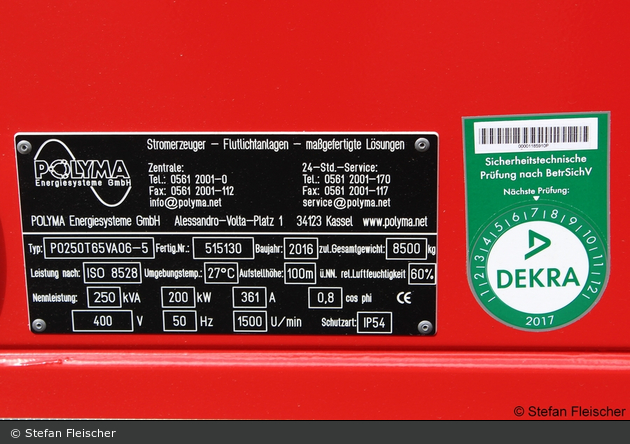The height and width of the screenshot is (444, 630).
Task: Select build year value '2016'
Action: tap(301, 249)
